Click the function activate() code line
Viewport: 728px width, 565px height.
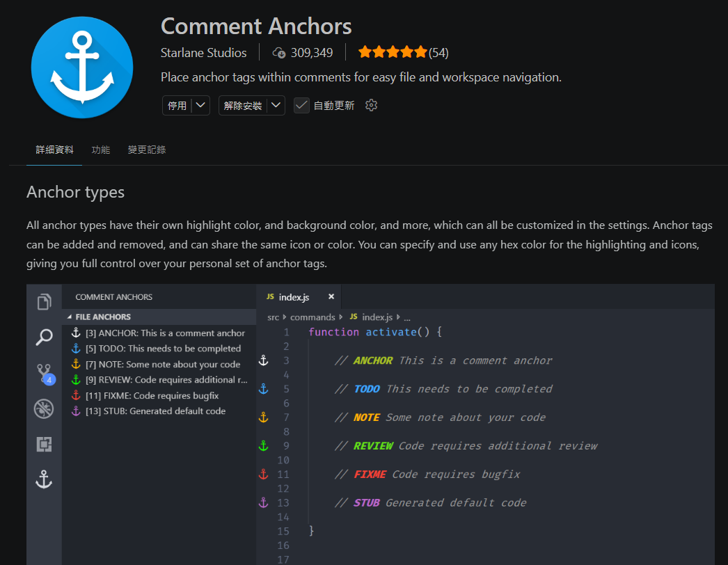pos(375,333)
